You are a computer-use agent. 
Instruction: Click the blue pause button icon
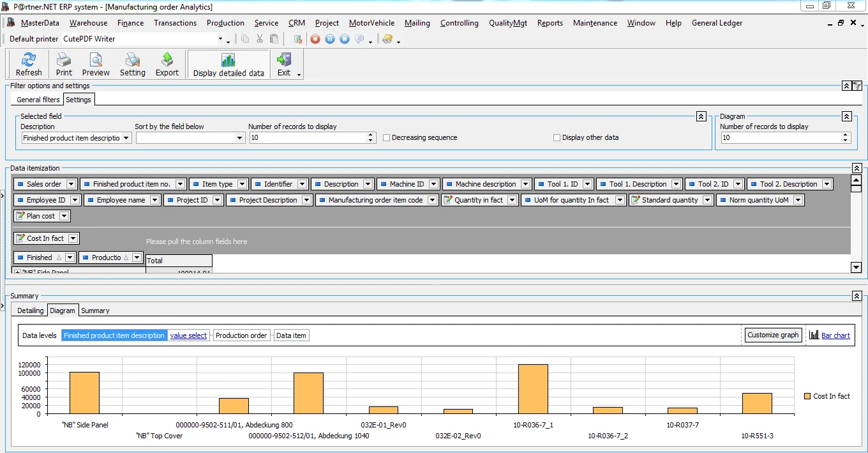pyautogui.click(x=330, y=39)
